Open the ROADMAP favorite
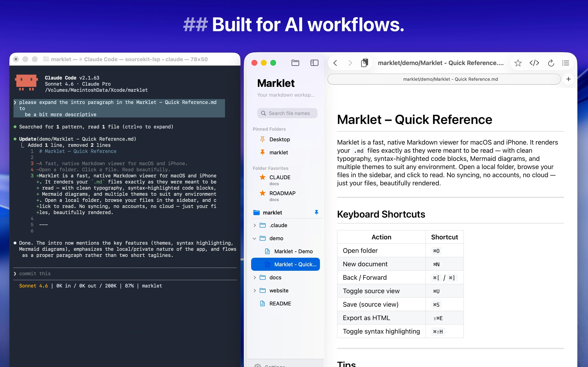The height and width of the screenshot is (367, 588). click(282, 193)
